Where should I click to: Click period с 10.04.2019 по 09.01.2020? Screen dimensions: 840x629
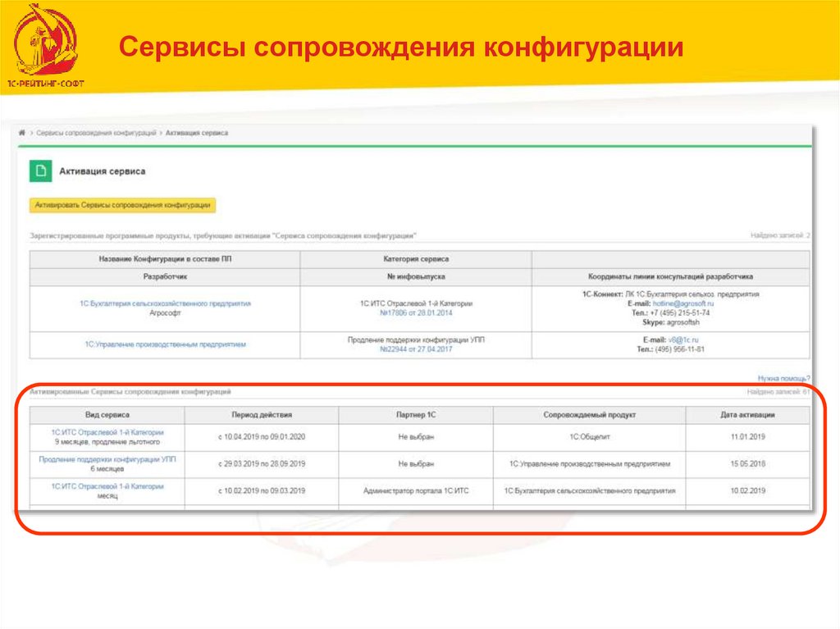[262, 437]
